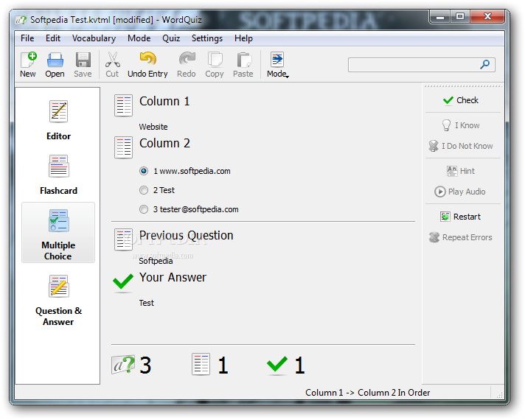Click the Softpedia previous question text

156,261
